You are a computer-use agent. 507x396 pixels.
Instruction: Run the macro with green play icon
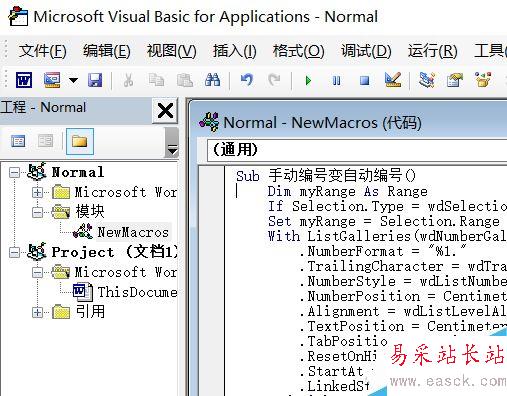click(308, 80)
